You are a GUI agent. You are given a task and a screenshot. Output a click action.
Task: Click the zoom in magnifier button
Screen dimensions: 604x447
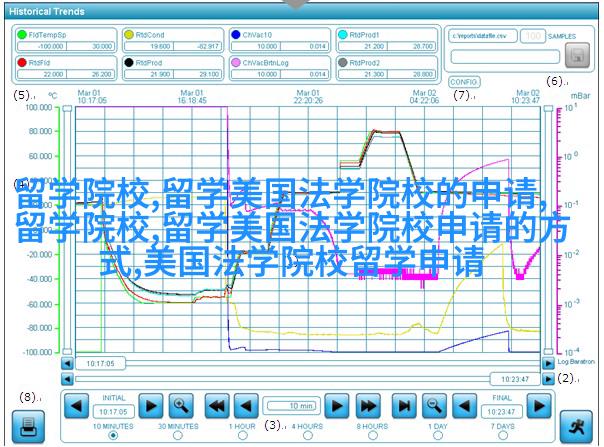(181, 406)
